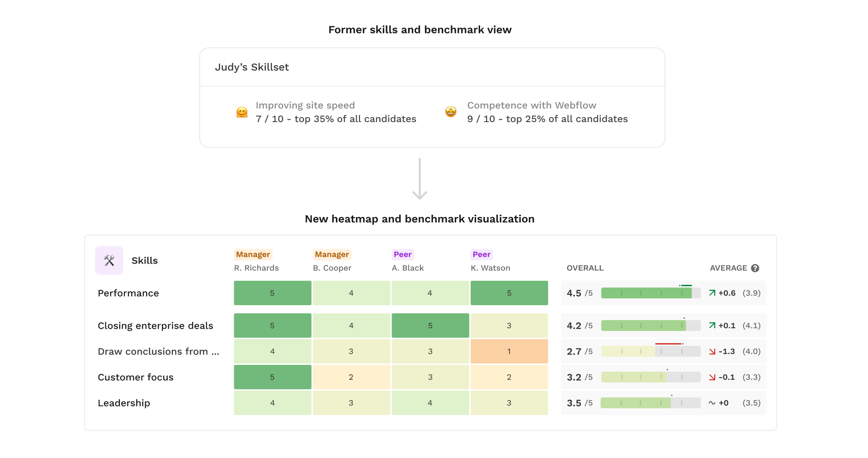Screen dimensions: 868x458
Task: Click the Draw conclusions 2.7 progress bar
Action: [x=651, y=351]
